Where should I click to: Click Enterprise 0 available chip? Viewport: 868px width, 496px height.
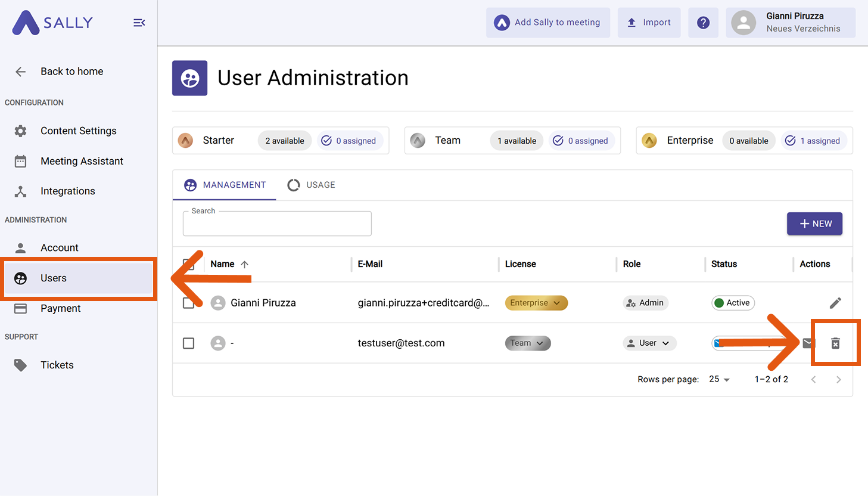pos(749,141)
